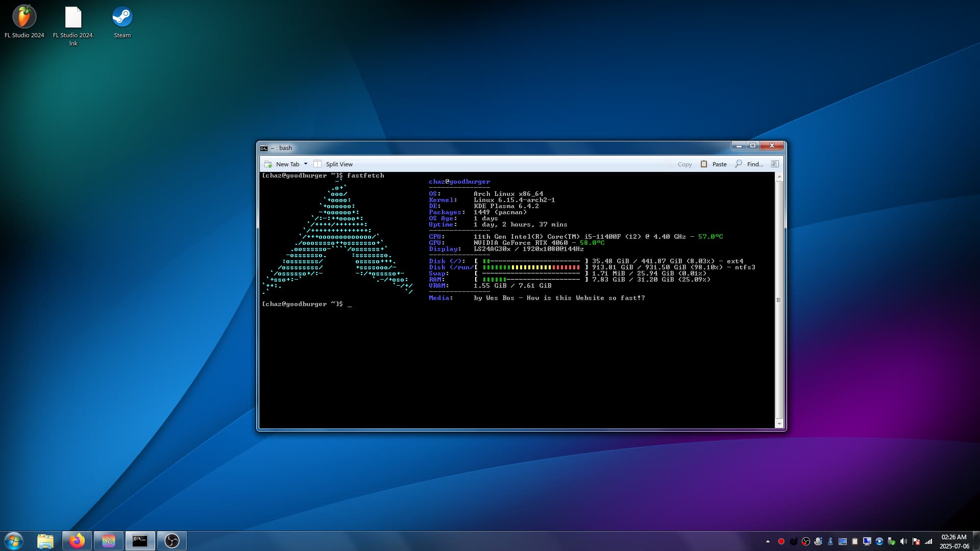Open the file manager from the taskbar
Image resolution: width=980 pixels, height=551 pixels.
[x=45, y=541]
